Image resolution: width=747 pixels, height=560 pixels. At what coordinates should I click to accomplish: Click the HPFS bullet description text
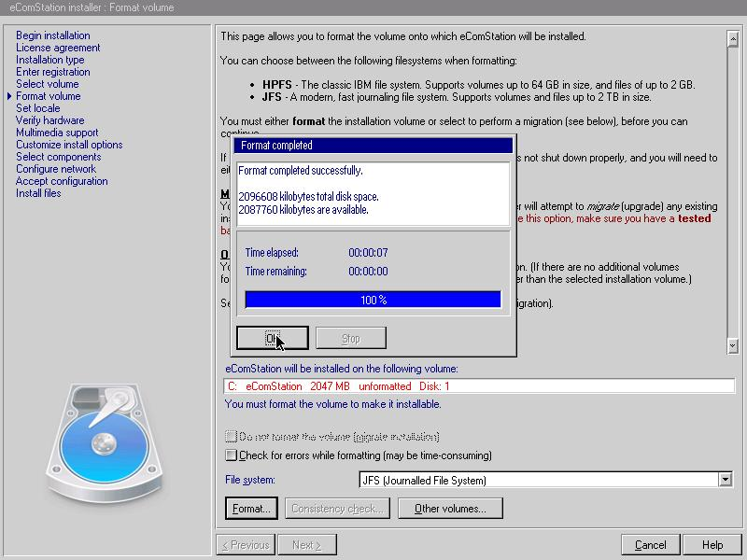tap(479, 85)
